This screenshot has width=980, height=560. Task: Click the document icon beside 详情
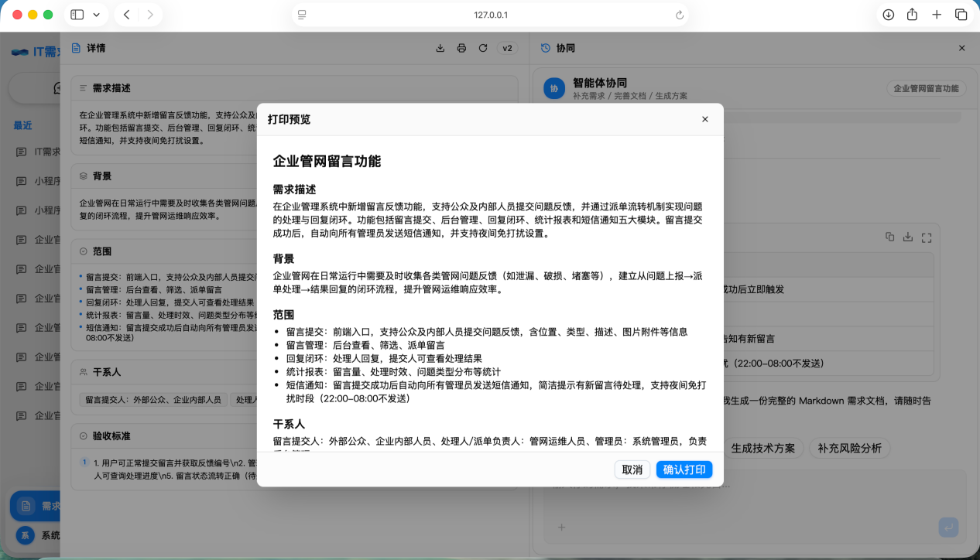[x=76, y=48]
